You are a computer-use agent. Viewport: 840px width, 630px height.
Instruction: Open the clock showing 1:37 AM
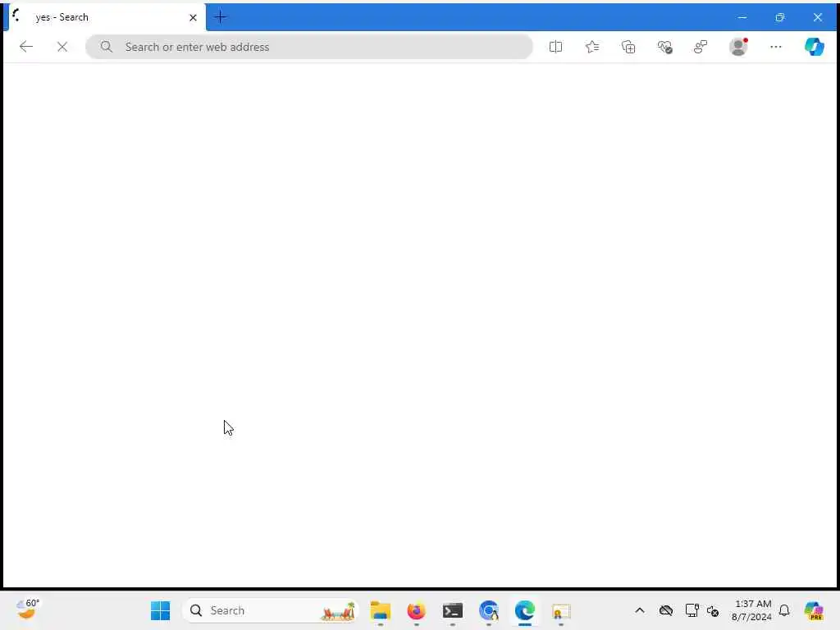(751, 610)
